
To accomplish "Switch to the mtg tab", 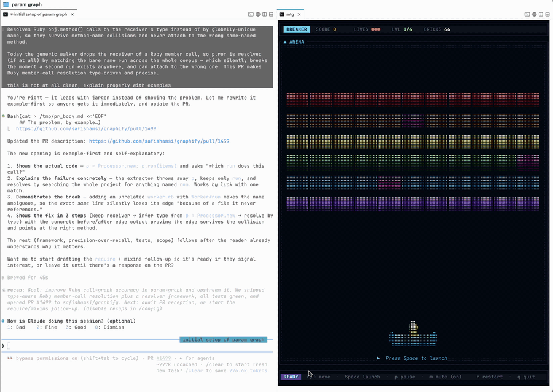I will [x=290, y=15].
